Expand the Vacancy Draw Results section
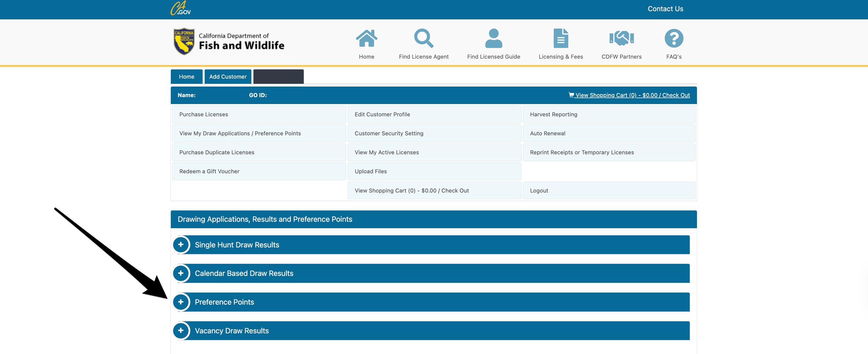Screen dimensions: 868x354 (181, 331)
